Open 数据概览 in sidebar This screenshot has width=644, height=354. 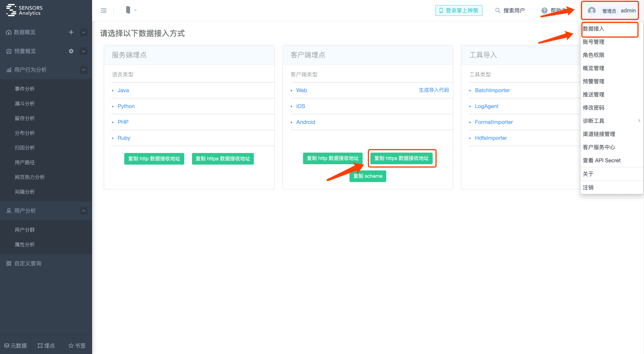pyautogui.click(x=25, y=32)
